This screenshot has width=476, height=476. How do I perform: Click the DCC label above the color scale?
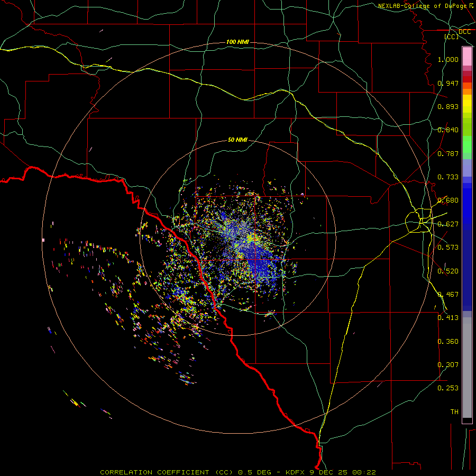coord(464,32)
